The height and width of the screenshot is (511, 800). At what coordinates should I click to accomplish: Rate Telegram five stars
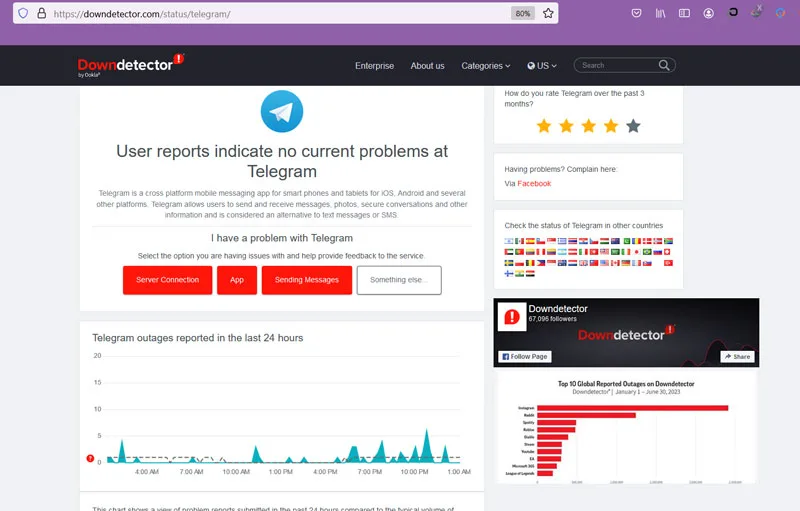click(x=633, y=126)
